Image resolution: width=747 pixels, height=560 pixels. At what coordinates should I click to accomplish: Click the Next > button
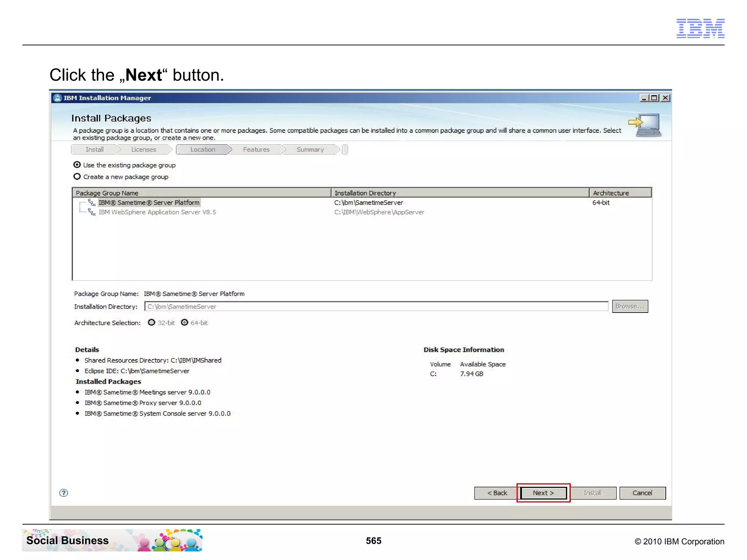[543, 493]
